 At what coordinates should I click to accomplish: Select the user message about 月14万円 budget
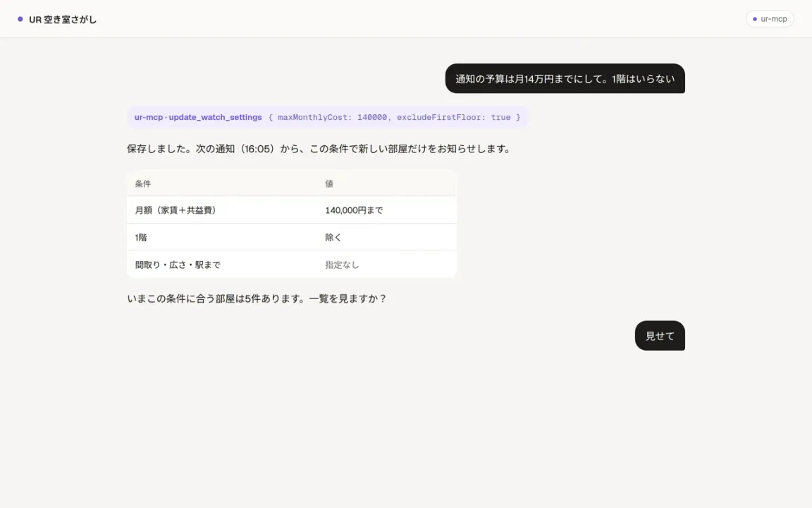(565, 79)
